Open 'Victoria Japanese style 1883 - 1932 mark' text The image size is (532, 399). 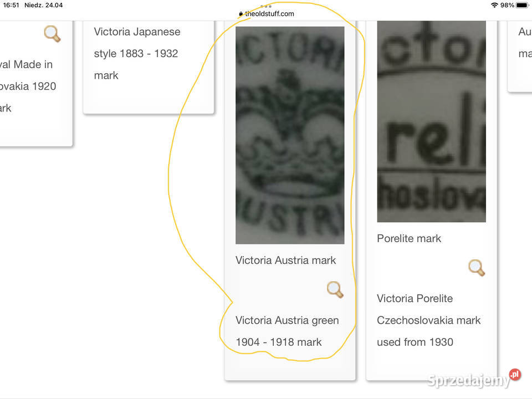[x=137, y=54]
